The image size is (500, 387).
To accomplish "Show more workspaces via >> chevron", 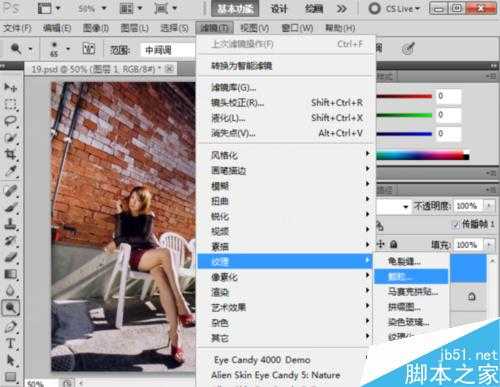I will [342, 9].
